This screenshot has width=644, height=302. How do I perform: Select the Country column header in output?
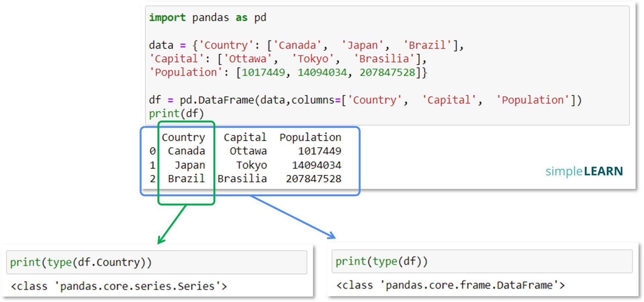[x=183, y=137]
